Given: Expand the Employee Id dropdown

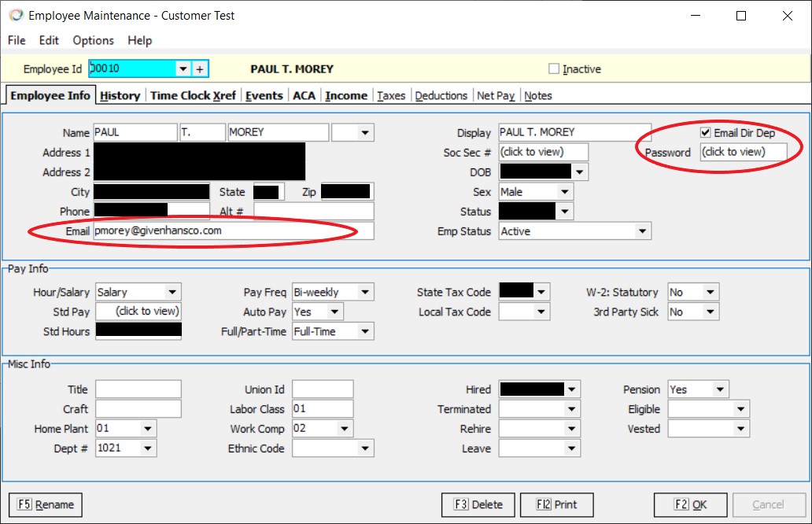Looking at the screenshot, I should pos(183,69).
